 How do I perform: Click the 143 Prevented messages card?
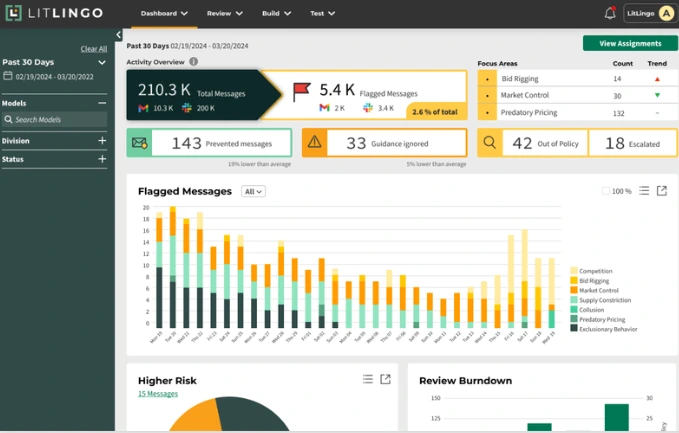point(209,142)
